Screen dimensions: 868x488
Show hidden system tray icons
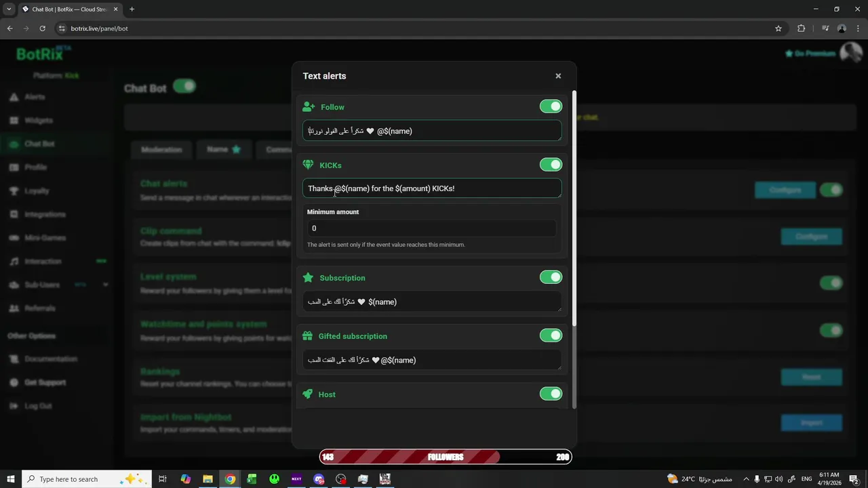point(746,479)
